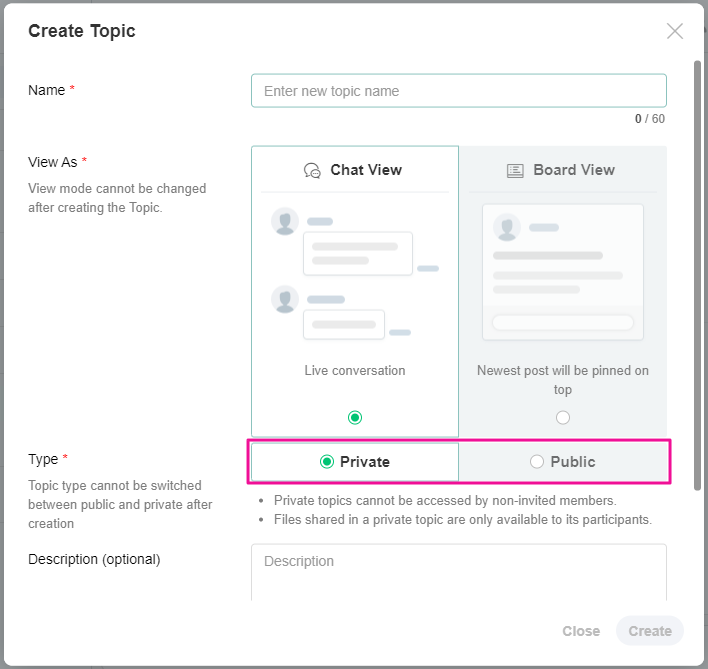Click the top avatar in Chat View preview

click(x=285, y=222)
